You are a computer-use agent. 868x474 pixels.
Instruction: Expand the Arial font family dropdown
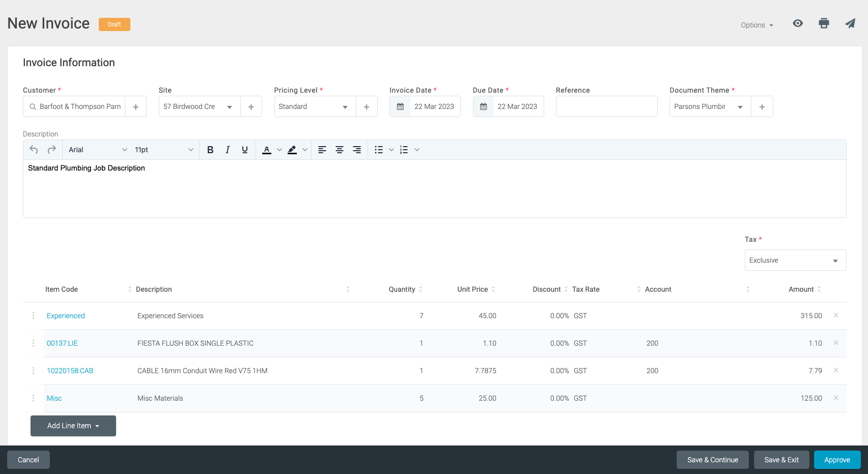97,150
